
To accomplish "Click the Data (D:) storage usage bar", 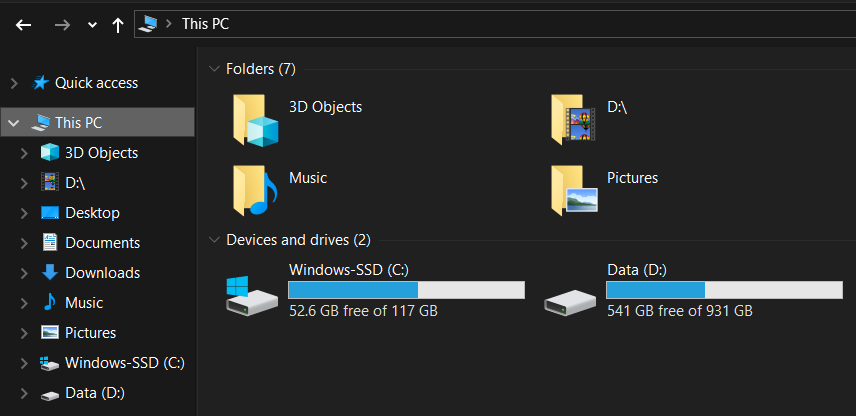I will click(724, 290).
